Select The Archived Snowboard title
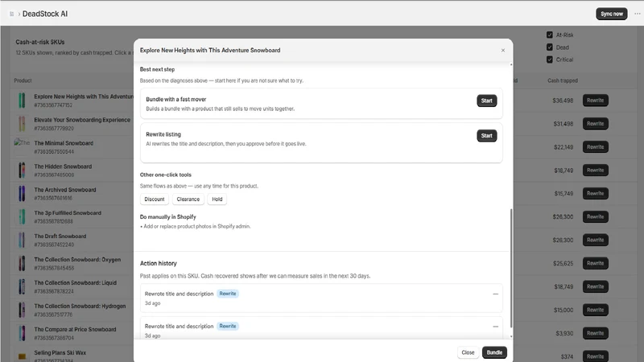Viewport: 644px width, 362px height. click(65, 190)
